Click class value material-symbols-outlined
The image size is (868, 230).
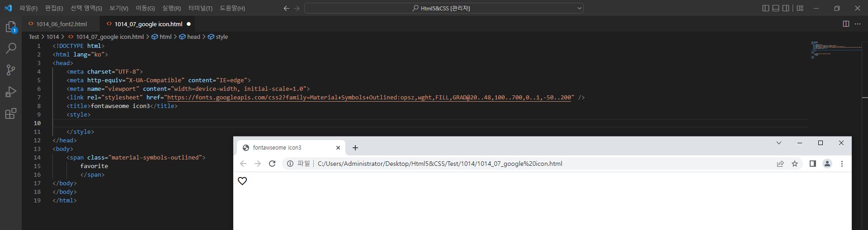(x=155, y=157)
